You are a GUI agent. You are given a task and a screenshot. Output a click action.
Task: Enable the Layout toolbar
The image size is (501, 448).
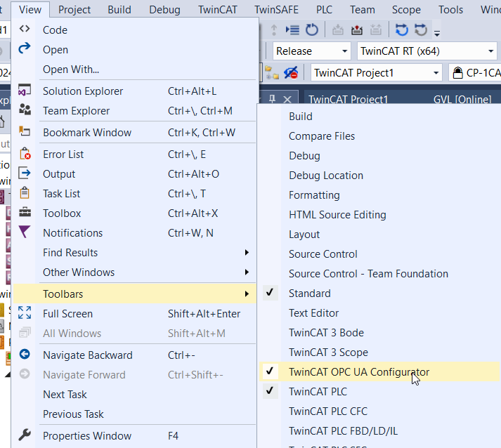click(379, 235)
